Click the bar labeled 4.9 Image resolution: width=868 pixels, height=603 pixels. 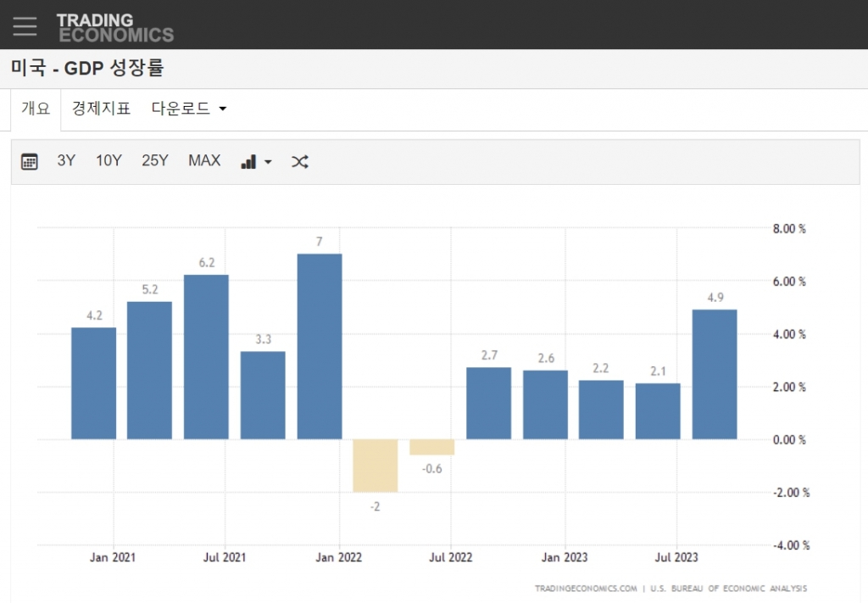715,374
